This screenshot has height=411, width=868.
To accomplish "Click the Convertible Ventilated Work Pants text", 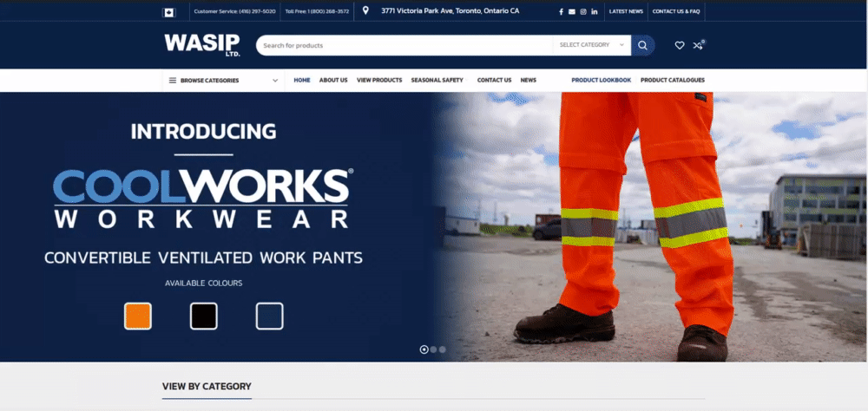I will pos(204,258).
